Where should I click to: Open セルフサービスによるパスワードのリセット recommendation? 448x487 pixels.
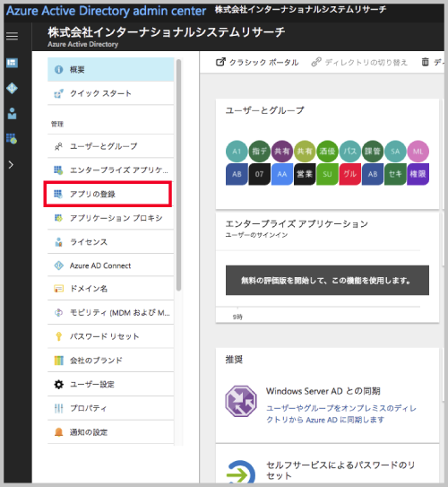pos(340,470)
